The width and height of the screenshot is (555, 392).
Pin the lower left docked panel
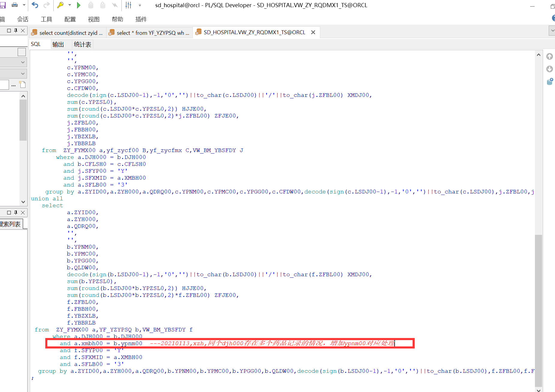coord(16,213)
